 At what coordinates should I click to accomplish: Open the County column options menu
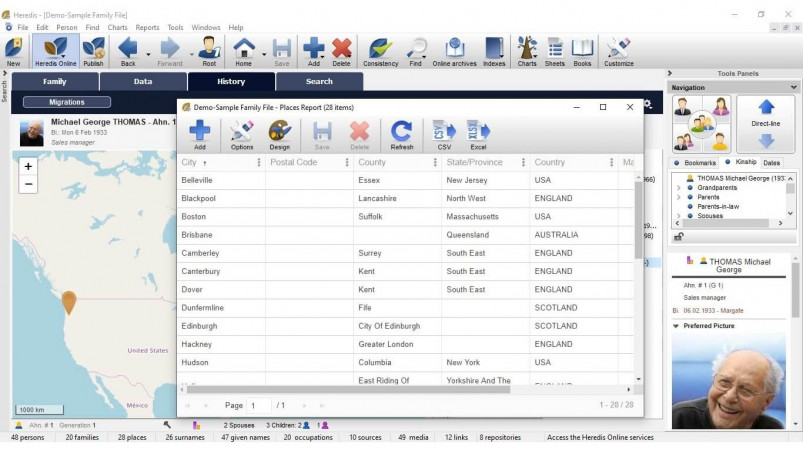435,162
